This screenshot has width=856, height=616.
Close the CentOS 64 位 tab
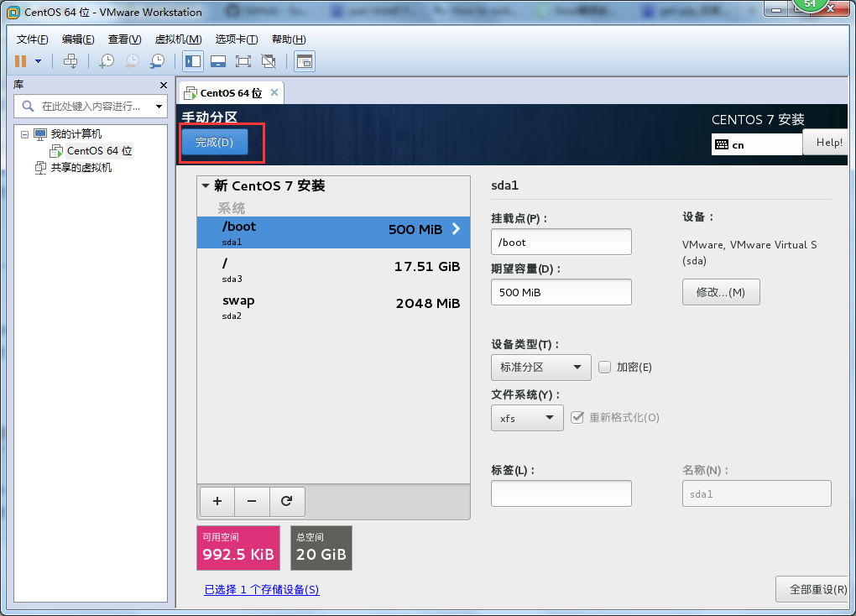click(274, 92)
